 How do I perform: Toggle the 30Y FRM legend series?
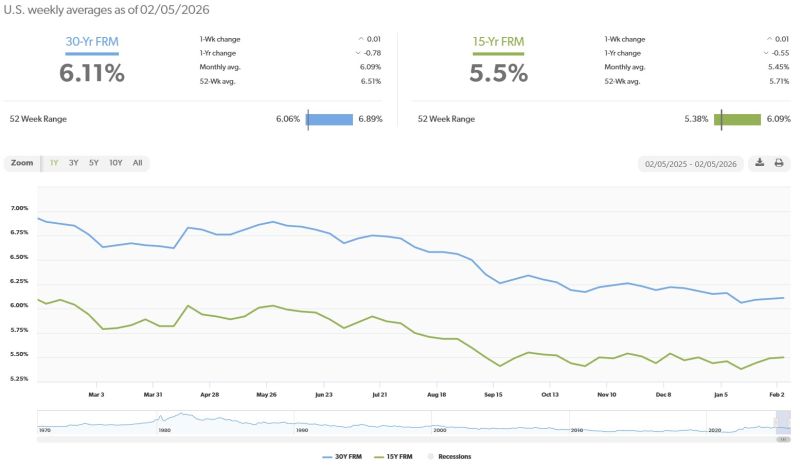coord(341,456)
